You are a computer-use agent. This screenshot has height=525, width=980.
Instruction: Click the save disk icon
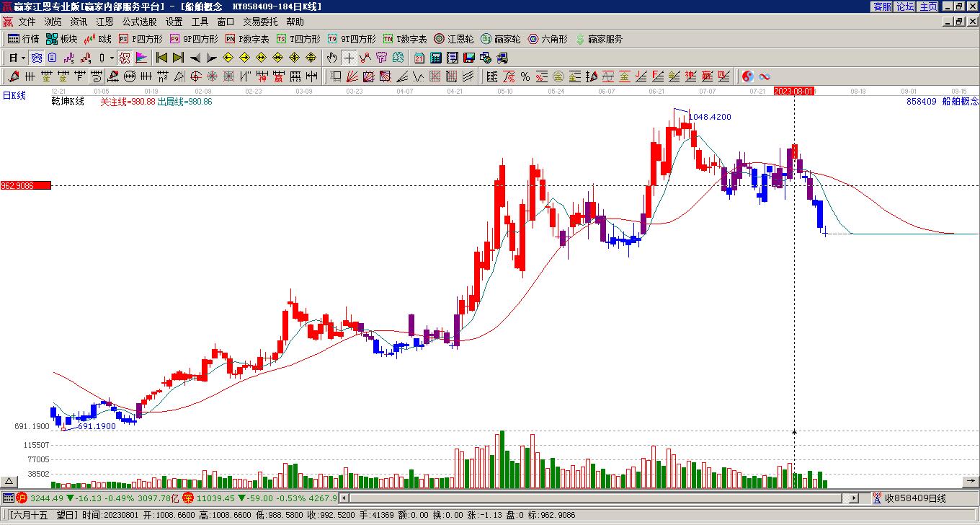click(x=469, y=58)
